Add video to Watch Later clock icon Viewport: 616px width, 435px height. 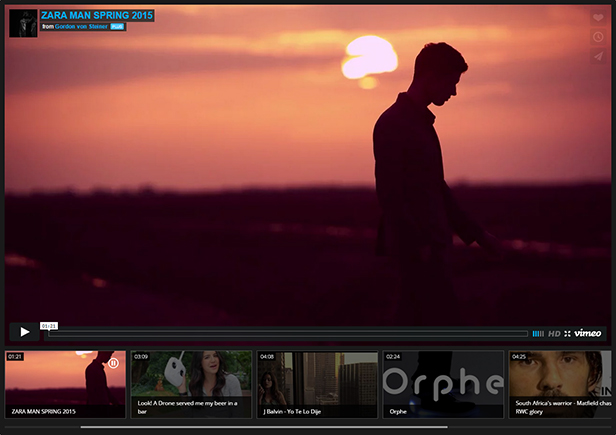(x=598, y=37)
